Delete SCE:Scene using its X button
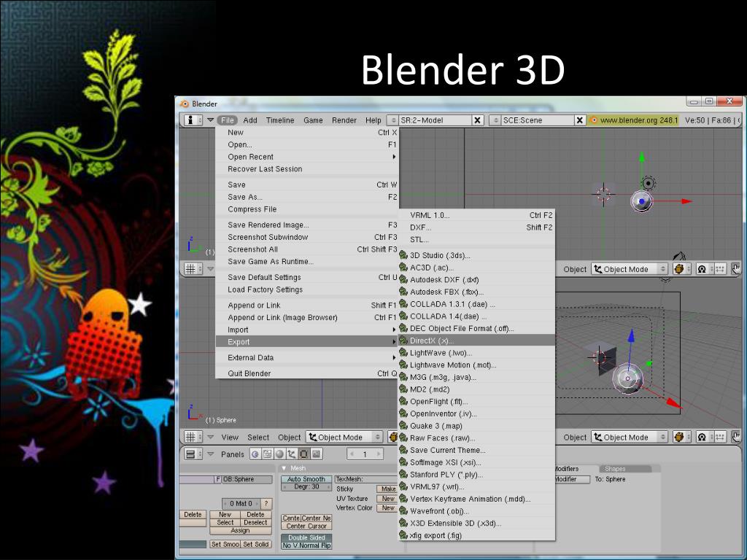This screenshot has height=560, width=747. (x=579, y=120)
